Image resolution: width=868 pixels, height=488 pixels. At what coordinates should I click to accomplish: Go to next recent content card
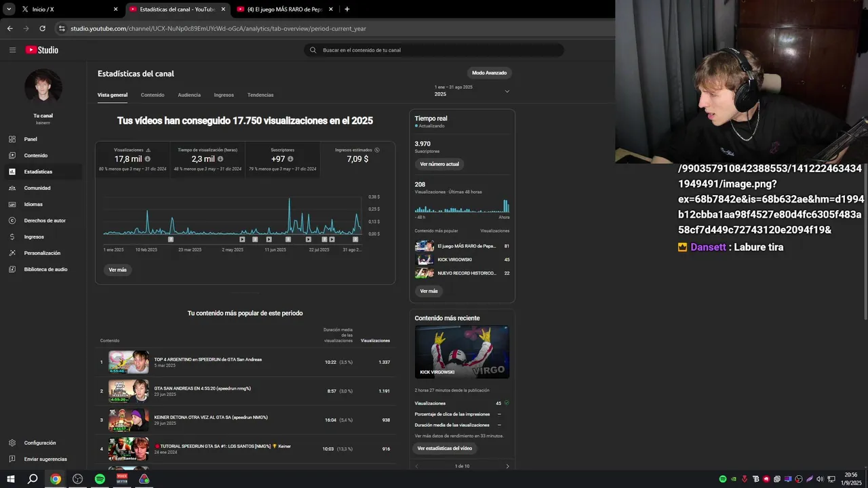pyautogui.click(x=507, y=466)
